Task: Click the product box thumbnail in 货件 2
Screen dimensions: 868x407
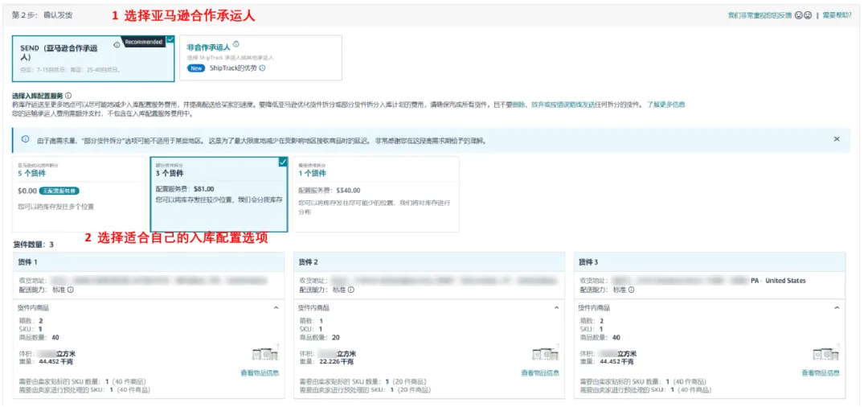Action: [x=546, y=355]
